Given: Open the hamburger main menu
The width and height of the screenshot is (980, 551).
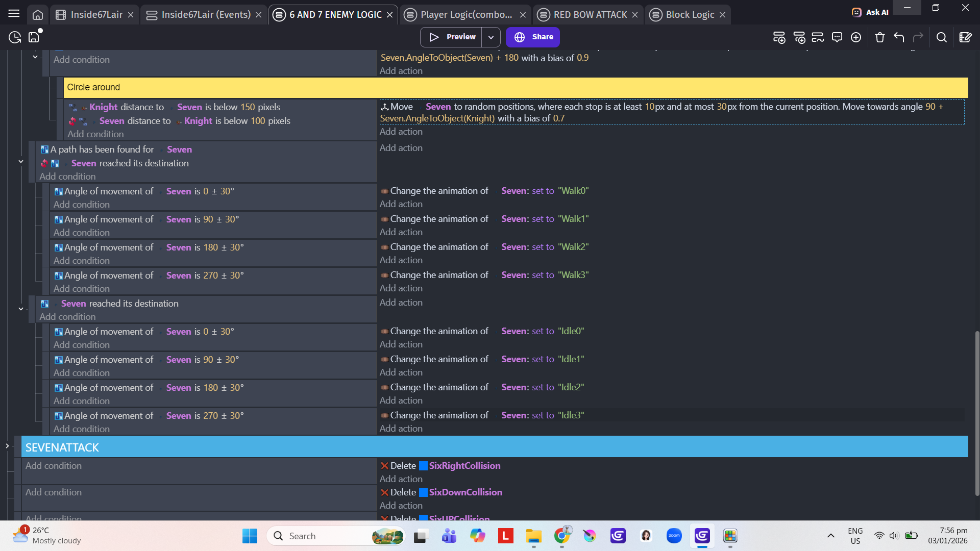Looking at the screenshot, I should click(14, 14).
